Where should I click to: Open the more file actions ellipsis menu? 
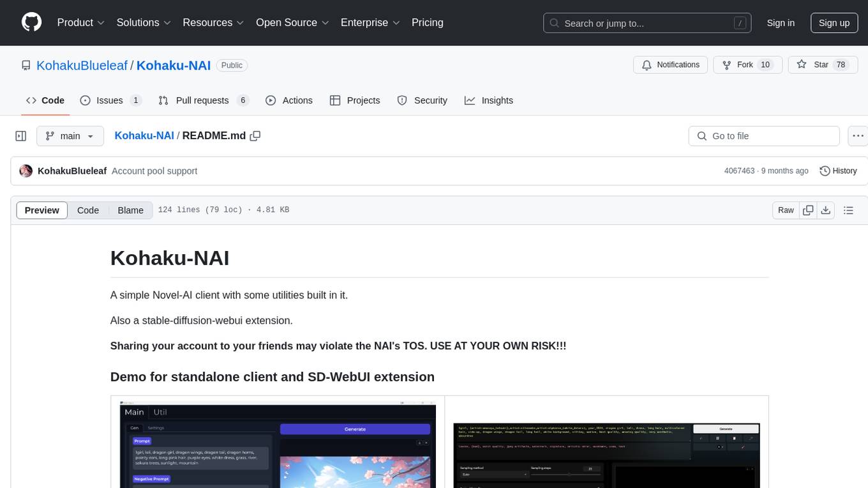coord(858,136)
